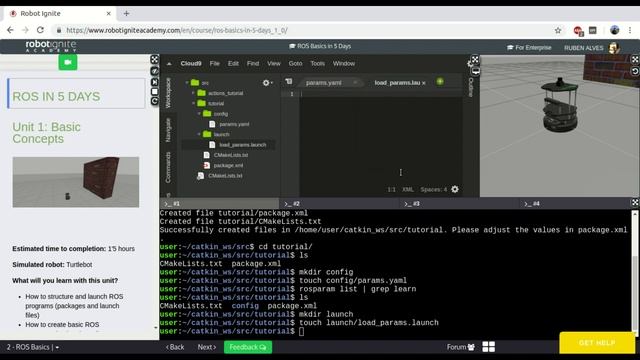Open the Chrome profile avatar
This screenshot has width=640, height=360.
click(x=614, y=30)
